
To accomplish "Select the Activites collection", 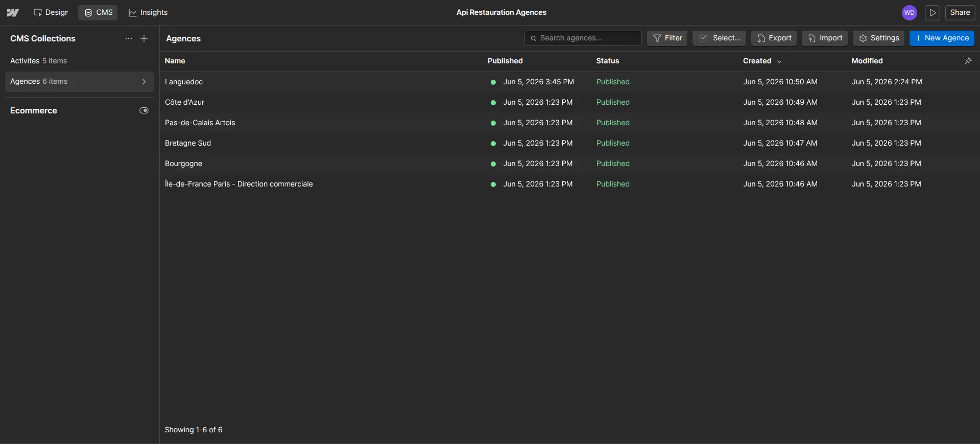I will [80, 61].
